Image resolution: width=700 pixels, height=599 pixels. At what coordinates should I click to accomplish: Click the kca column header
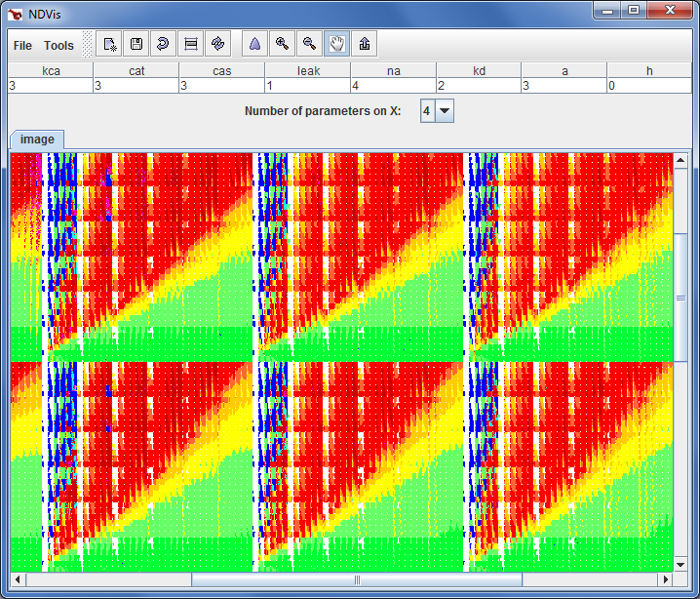(51, 70)
